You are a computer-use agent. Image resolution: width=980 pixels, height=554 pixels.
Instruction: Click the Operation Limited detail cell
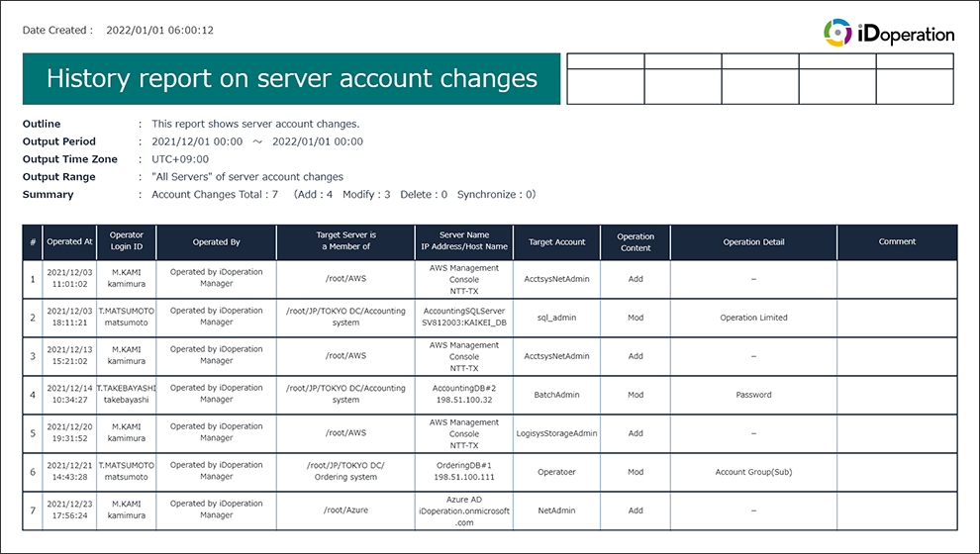coord(753,318)
